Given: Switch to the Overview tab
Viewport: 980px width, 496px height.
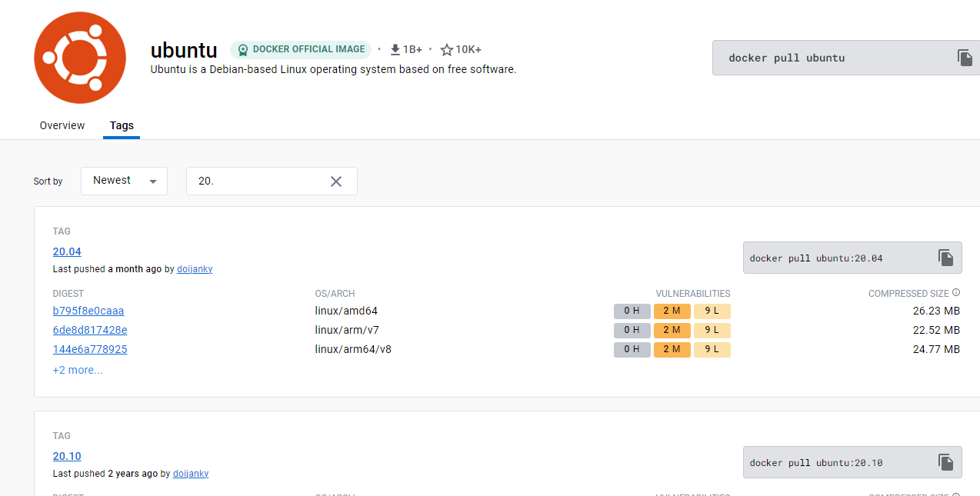Looking at the screenshot, I should [x=62, y=125].
